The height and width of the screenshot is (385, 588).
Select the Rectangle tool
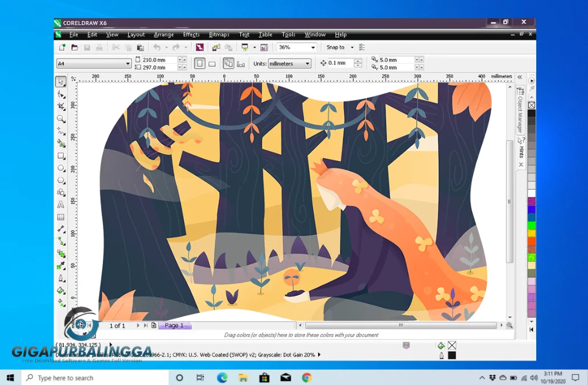point(61,155)
